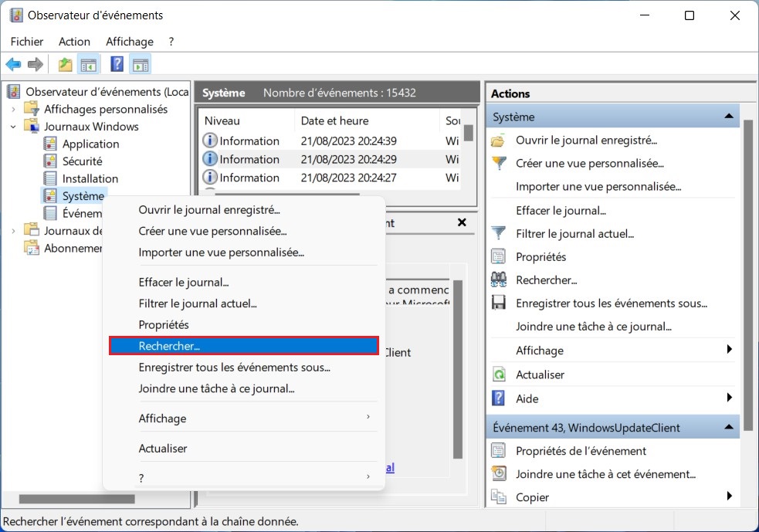
Task: Click the green Actualiser icon in Actions
Action: click(499, 374)
